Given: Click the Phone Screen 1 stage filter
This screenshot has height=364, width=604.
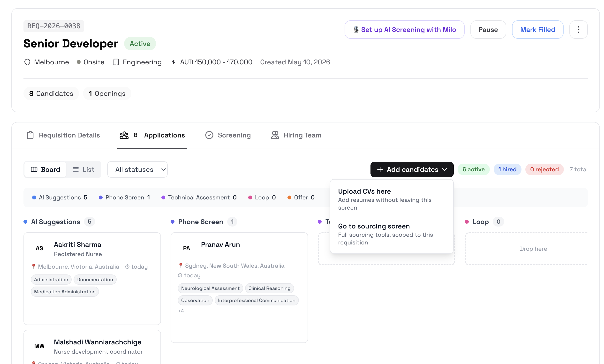Looking at the screenshot, I should click(124, 197).
